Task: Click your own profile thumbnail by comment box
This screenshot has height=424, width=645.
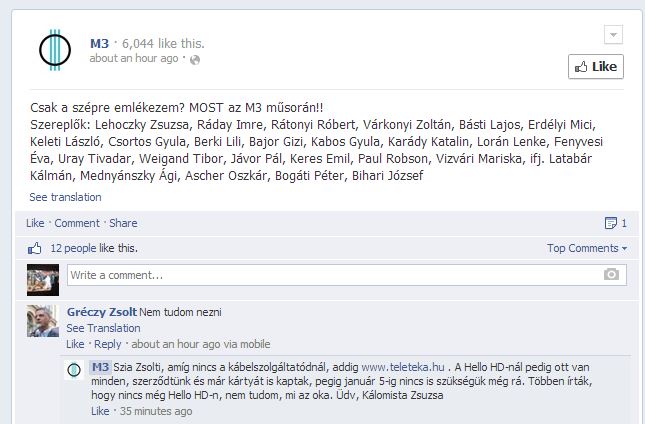Action: (43, 280)
